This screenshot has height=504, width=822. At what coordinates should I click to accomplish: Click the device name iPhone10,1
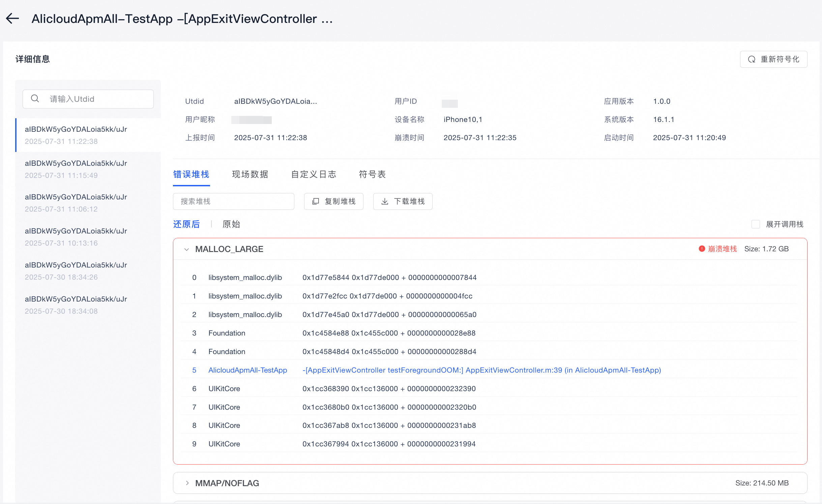463,119
